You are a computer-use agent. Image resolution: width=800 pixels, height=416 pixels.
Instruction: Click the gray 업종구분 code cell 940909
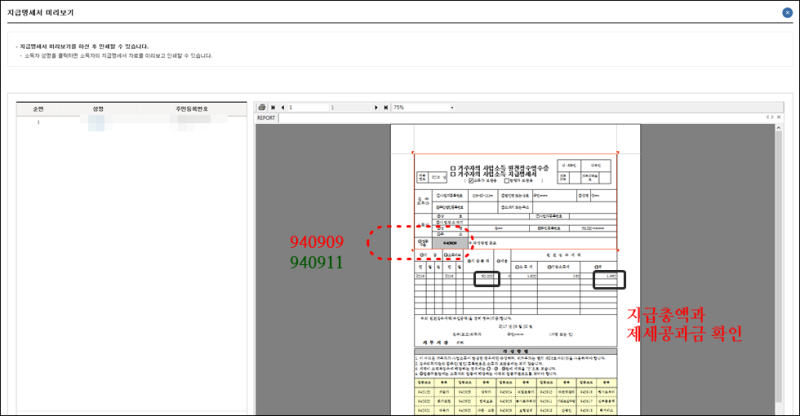(449, 243)
